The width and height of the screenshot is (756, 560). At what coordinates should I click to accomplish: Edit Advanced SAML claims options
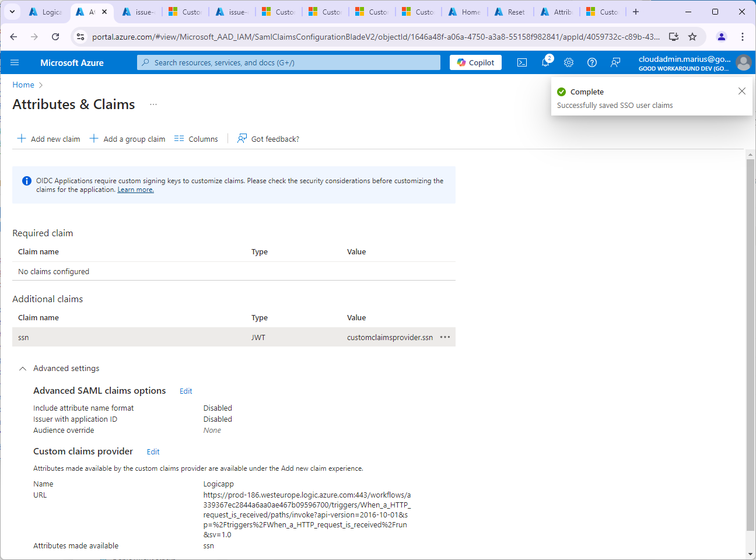coord(186,391)
